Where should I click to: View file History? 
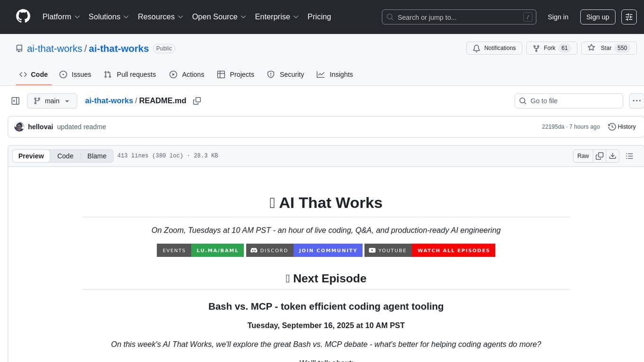[x=622, y=127]
